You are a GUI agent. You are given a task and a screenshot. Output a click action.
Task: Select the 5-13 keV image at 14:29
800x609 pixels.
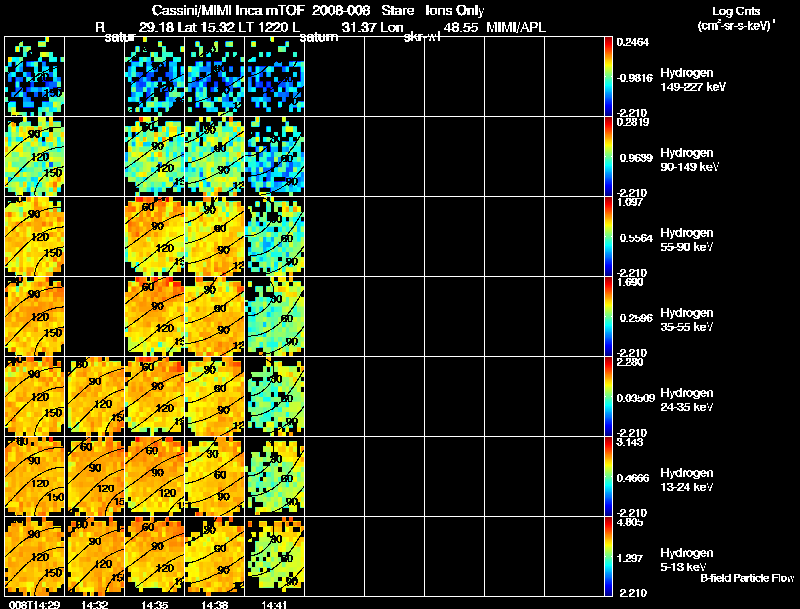click(x=35, y=556)
